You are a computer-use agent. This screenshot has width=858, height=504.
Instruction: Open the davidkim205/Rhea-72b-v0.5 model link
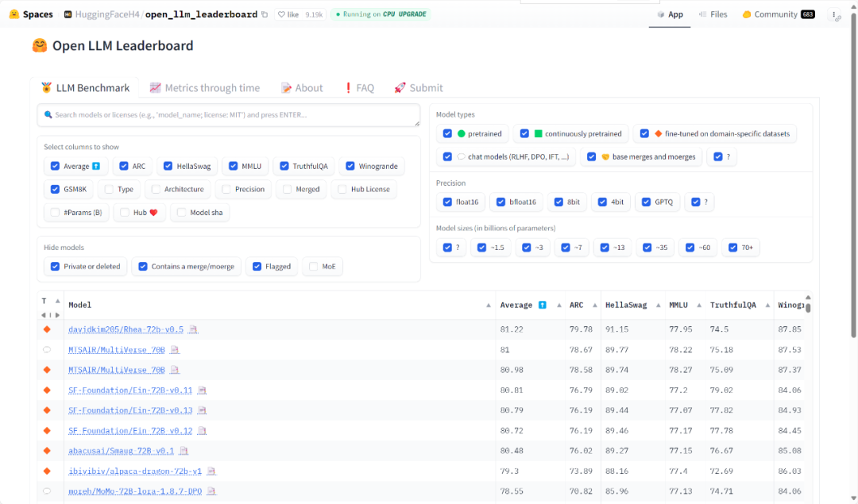tap(126, 329)
